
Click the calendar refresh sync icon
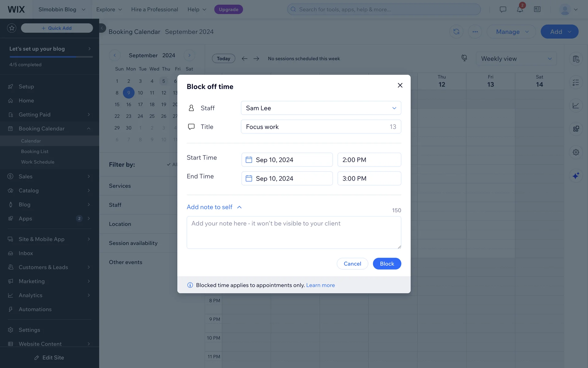[x=456, y=32]
